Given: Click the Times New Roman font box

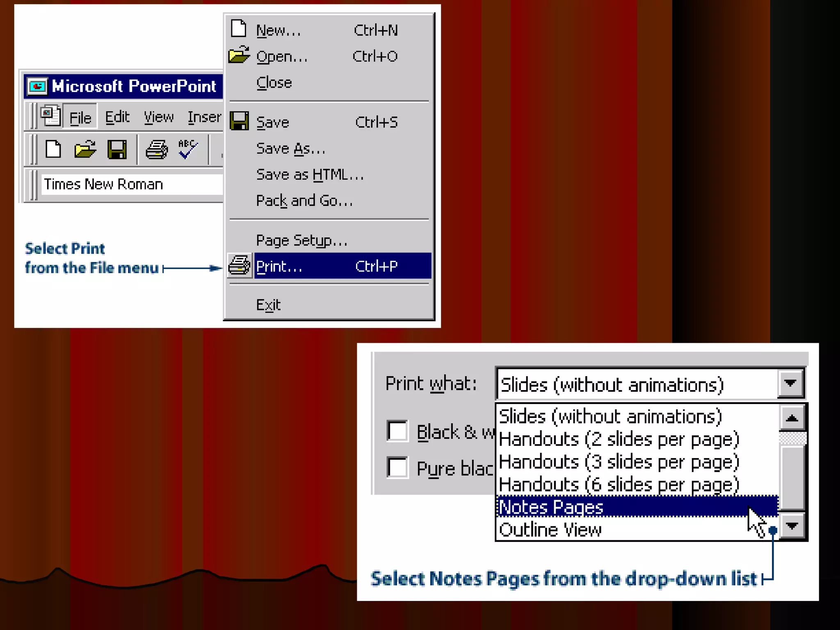Looking at the screenshot, I should pos(131,185).
